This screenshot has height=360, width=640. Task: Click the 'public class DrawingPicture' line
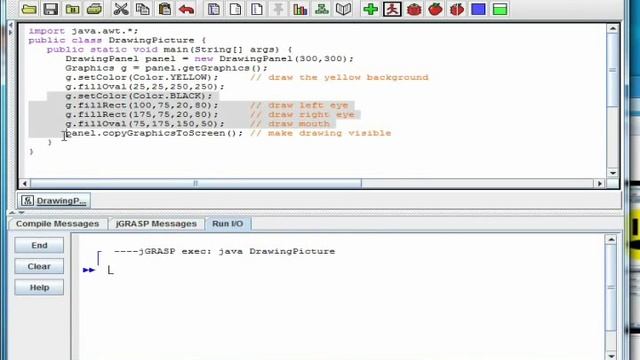tap(117, 40)
